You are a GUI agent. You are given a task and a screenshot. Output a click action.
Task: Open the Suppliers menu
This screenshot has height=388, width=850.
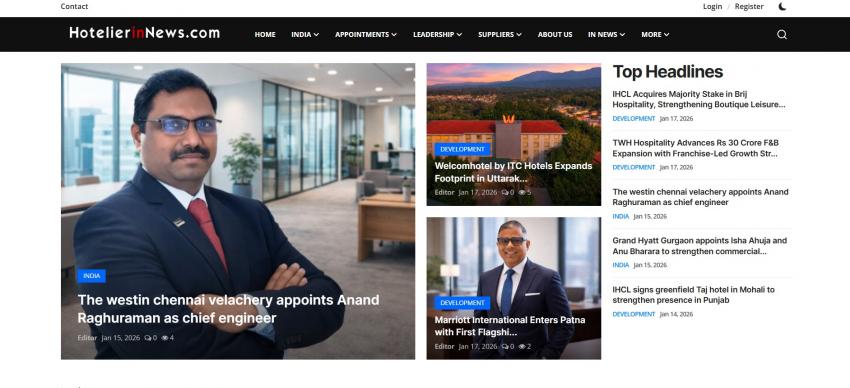tap(500, 35)
